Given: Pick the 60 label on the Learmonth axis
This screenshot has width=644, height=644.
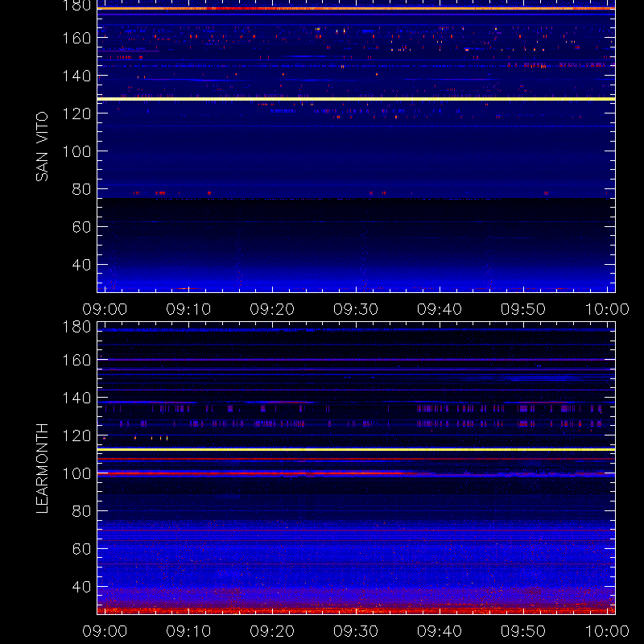Looking at the screenshot, I should pos(81,549).
